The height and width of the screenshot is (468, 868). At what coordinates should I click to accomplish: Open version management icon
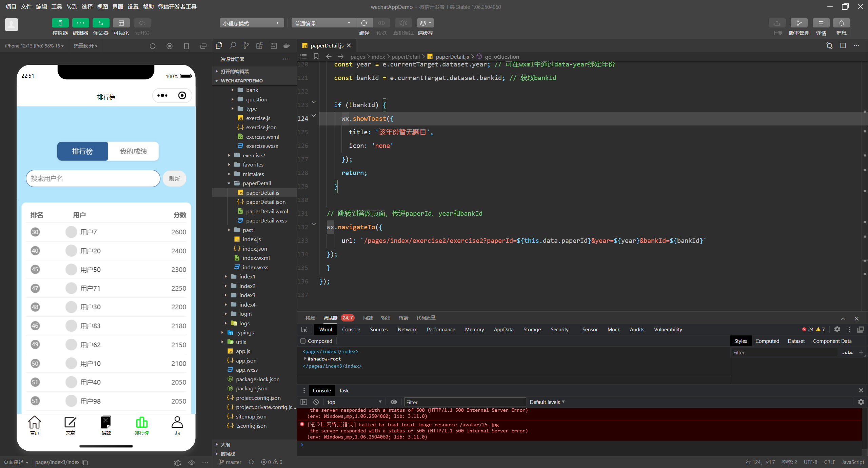pyautogui.click(x=798, y=23)
